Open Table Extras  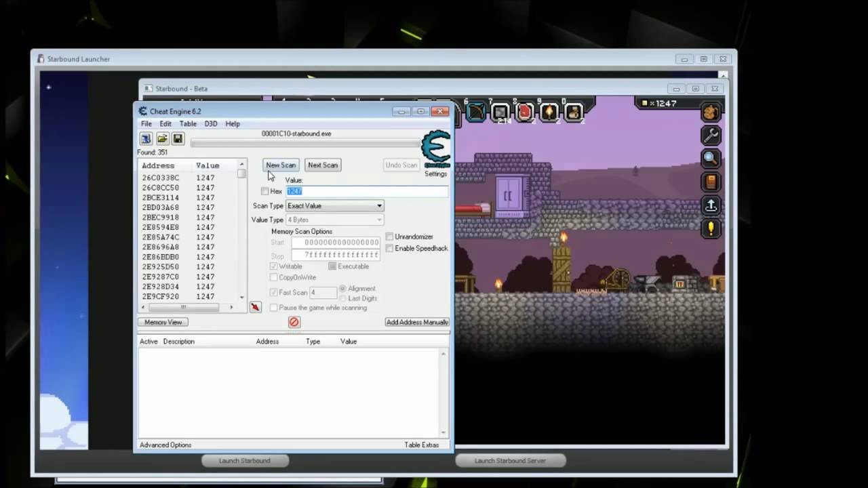coord(422,445)
